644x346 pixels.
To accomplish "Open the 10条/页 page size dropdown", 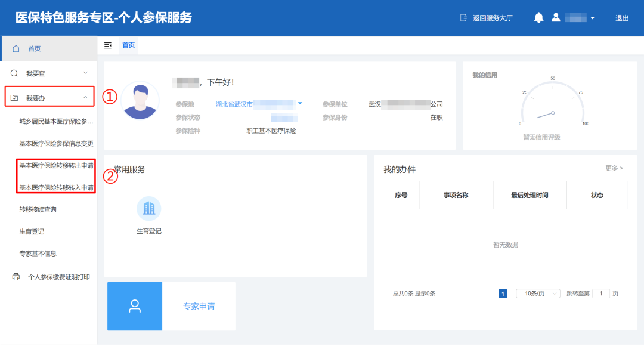I will (x=538, y=294).
